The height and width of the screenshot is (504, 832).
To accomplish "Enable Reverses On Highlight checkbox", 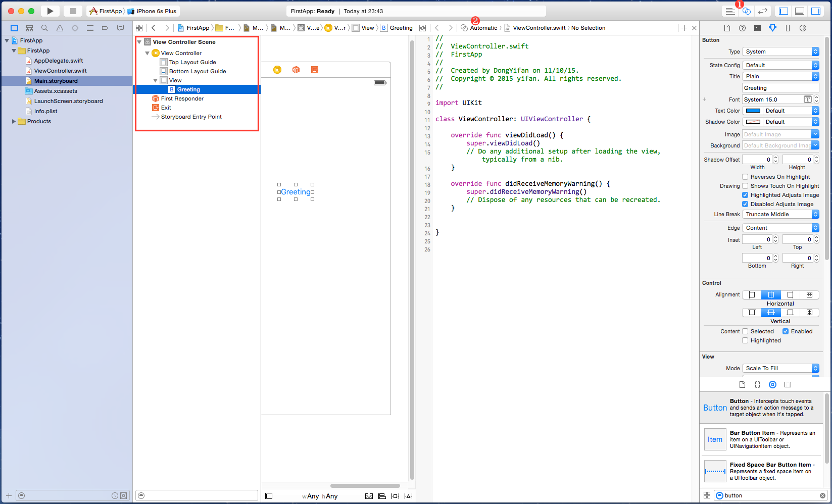I will coord(745,177).
